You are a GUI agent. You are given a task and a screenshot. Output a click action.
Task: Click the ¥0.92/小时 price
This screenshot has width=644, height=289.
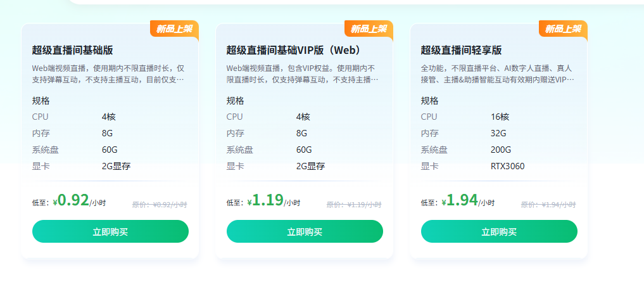[79, 201]
